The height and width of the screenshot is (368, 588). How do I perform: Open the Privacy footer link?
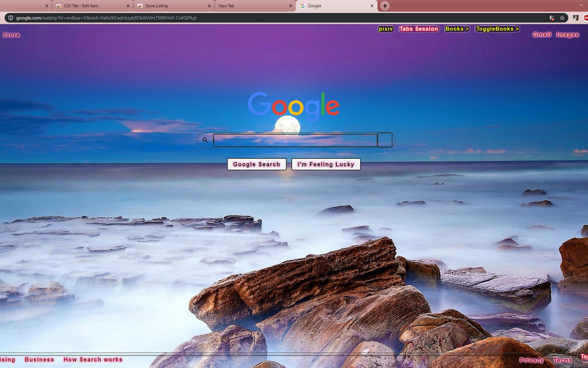click(x=531, y=360)
